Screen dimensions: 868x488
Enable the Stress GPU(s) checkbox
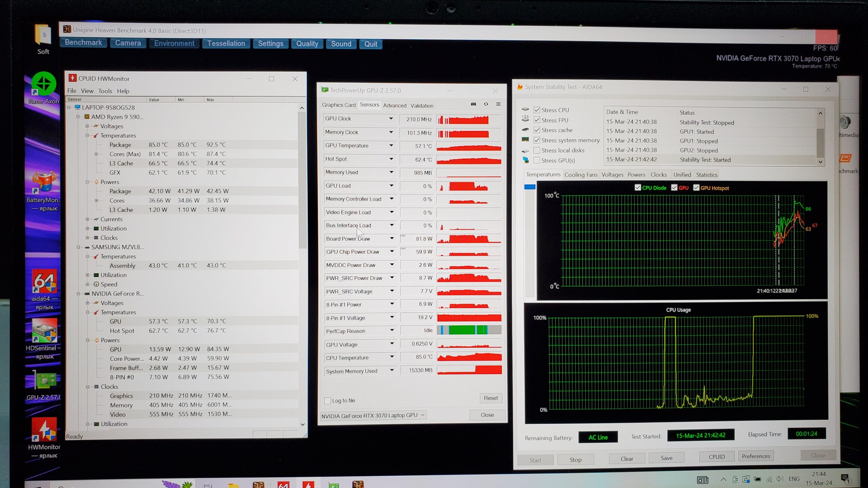tap(537, 160)
